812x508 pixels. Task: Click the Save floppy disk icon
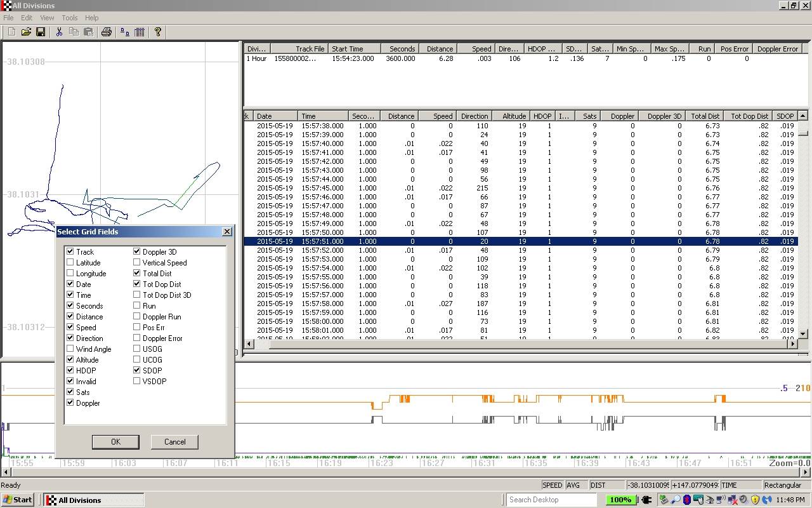41,32
